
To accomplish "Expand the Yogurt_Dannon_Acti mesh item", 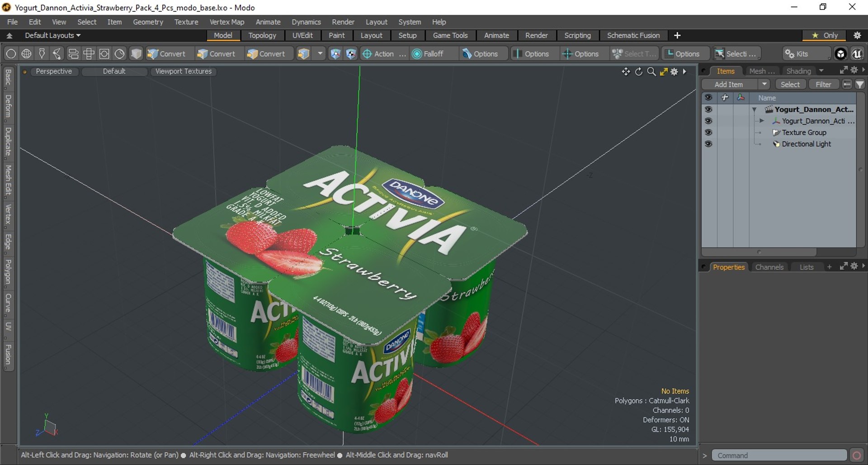I will point(762,121).
